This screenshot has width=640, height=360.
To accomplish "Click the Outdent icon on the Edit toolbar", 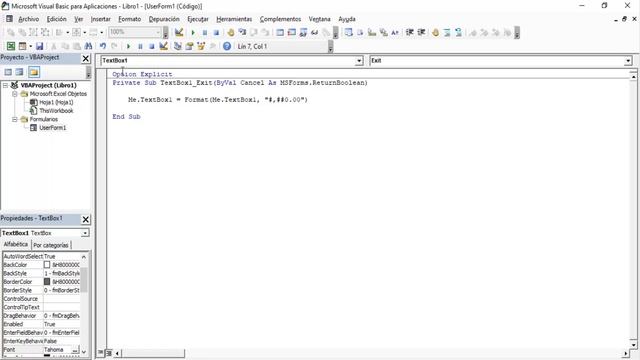I will coord(421,32).
